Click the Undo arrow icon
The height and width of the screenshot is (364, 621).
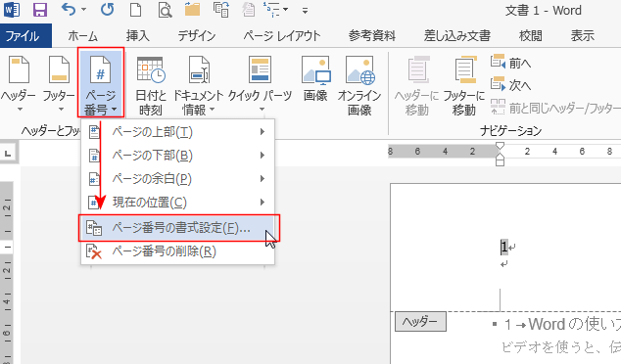pos(69,9)
